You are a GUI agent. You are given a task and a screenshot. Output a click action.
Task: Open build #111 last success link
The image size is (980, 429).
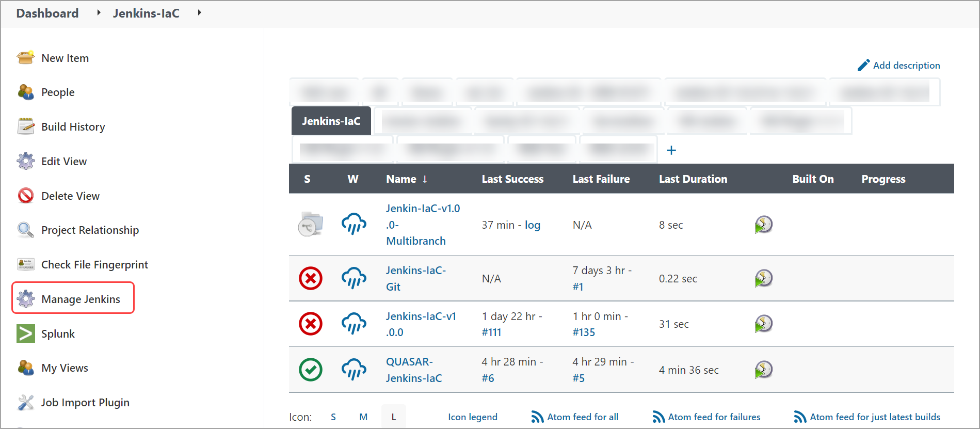coord(491,332)
